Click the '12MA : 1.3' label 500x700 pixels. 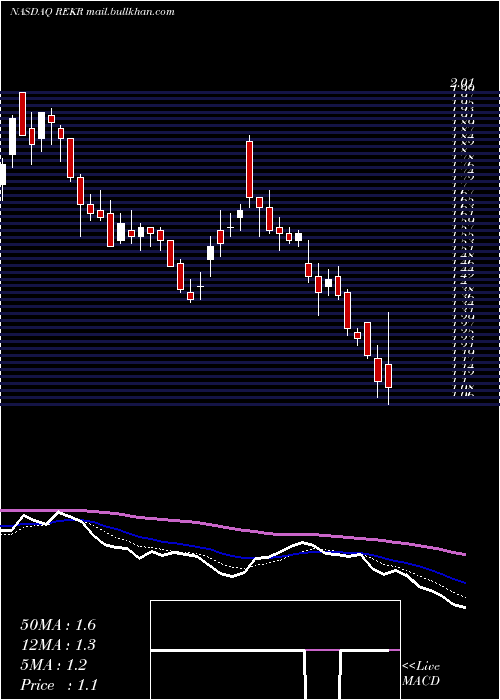58,645
